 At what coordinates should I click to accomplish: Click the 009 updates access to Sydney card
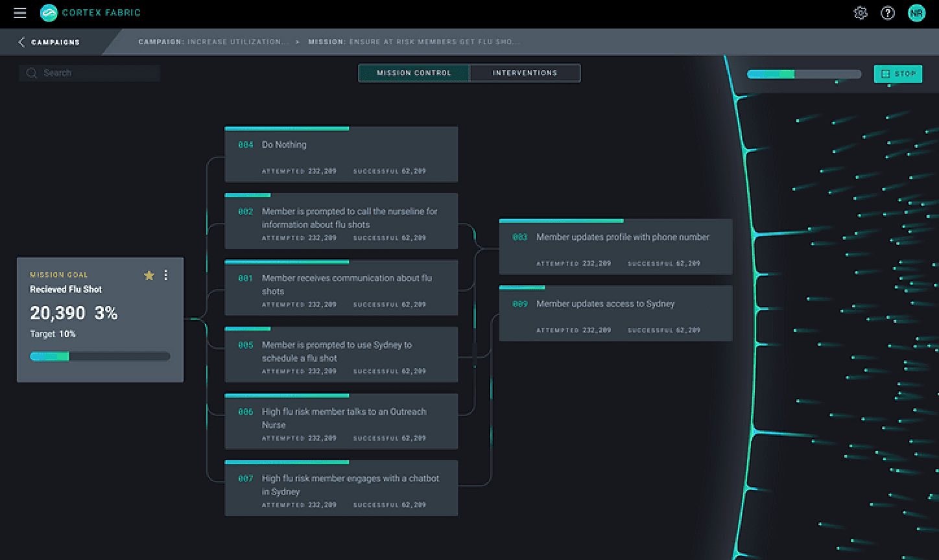coord(615,314)
